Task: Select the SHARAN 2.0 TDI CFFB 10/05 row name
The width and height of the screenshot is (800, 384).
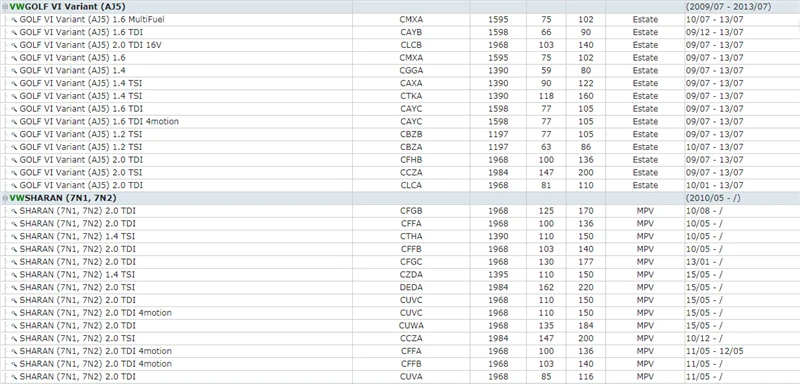Action: coord(78,249)
